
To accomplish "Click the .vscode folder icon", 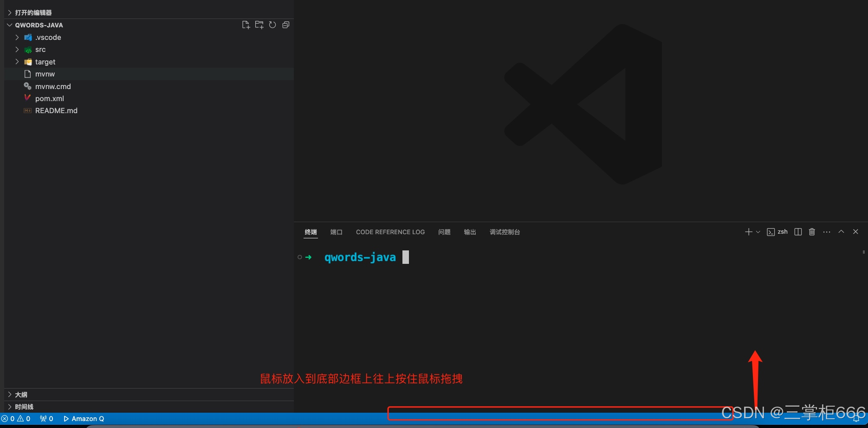I will coord(28,38).
